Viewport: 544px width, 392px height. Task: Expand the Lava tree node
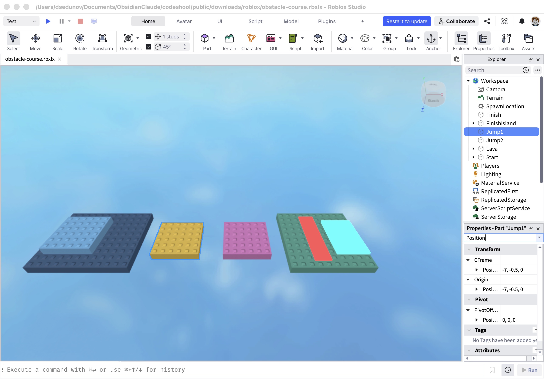pyautogui.click(x=473, y=149)
